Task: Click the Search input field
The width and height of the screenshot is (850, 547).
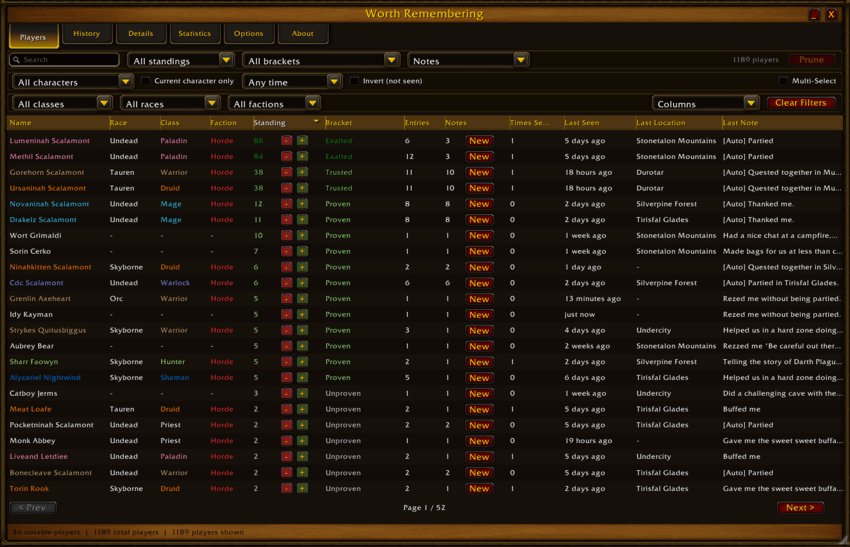Action: 64,60
